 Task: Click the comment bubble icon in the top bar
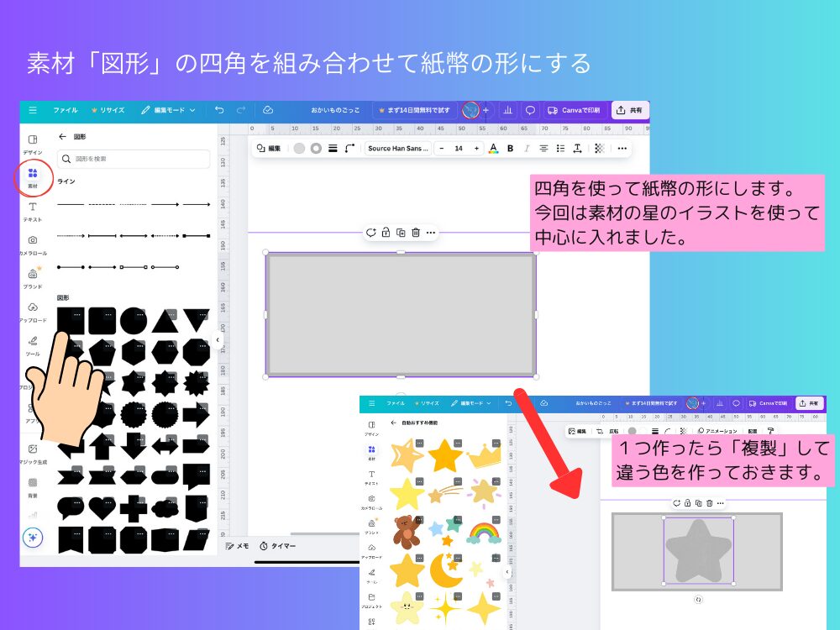[x=530, y=110]
